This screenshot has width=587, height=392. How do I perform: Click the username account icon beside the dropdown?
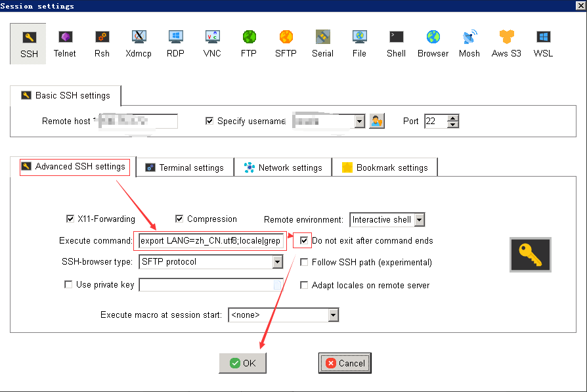[x=376, y=121]
